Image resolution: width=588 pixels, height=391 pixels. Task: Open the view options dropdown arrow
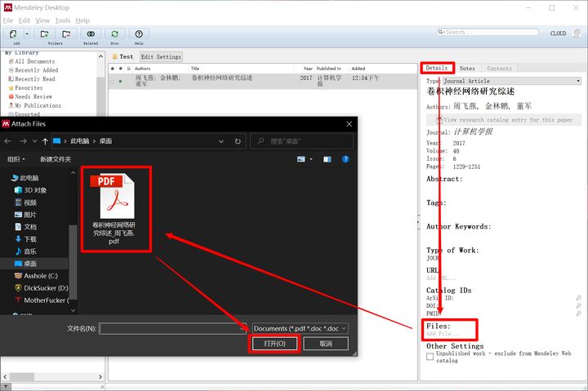[x=311, y=159]
